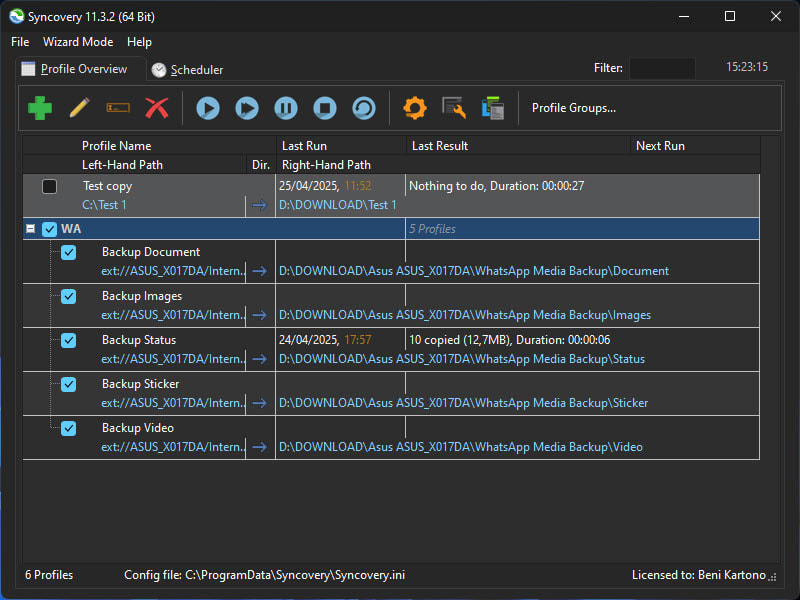Image resolution: width=800 pixels, height=600 pixels.
Task: Click right-hand path ending in Backup\Images
Action: pyautogui.click(x=465, y=315)
